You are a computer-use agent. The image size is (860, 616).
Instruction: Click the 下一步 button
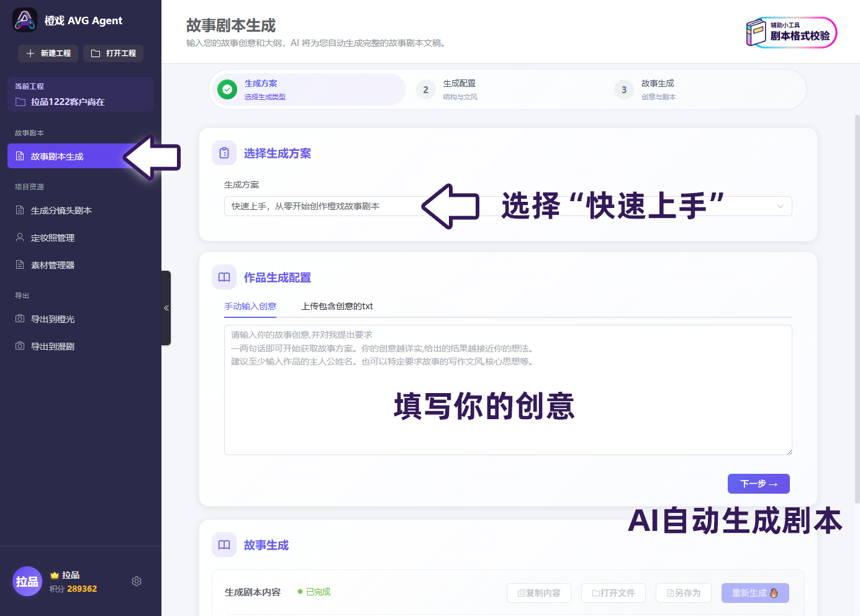click(x=758, y=484)
